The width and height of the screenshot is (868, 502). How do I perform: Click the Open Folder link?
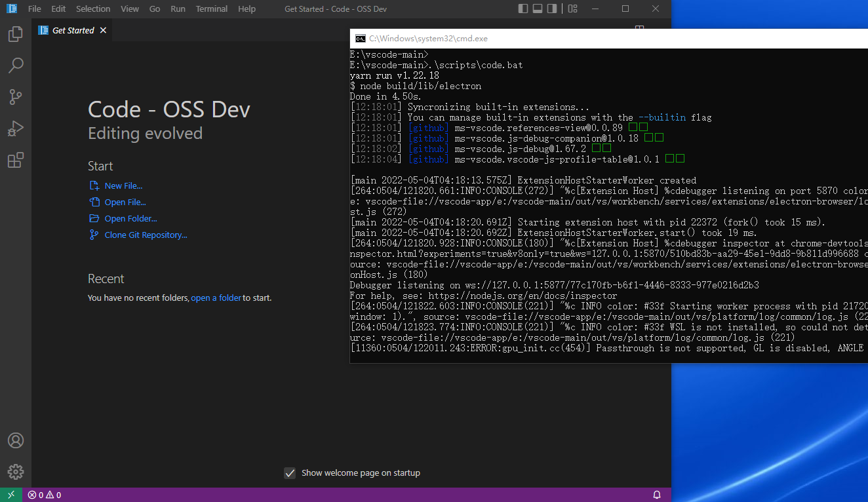coord(130,219)
